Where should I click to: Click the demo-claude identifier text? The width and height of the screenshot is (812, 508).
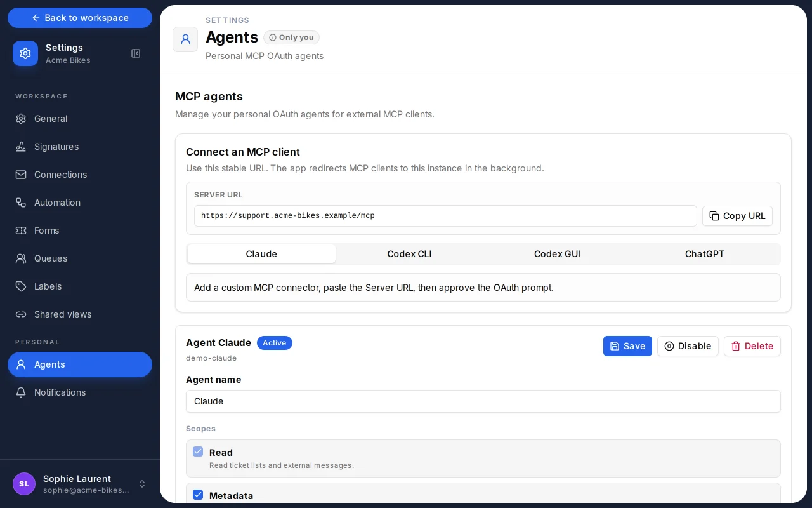click(211, 358)
